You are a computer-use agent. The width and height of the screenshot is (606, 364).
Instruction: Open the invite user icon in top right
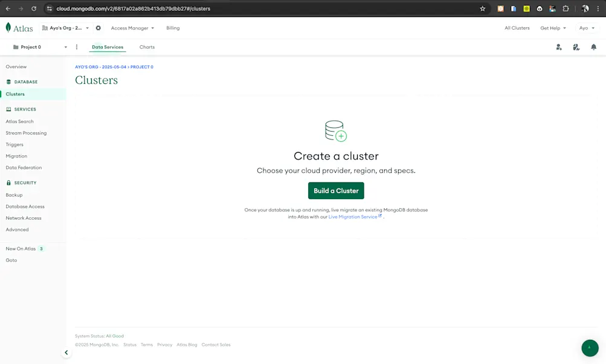click(x=558, y=46)
